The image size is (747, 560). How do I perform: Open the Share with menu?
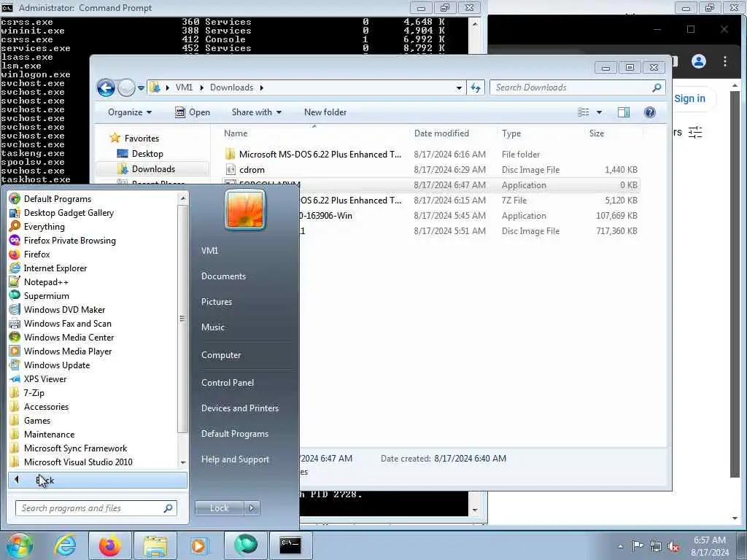[256, 112]
